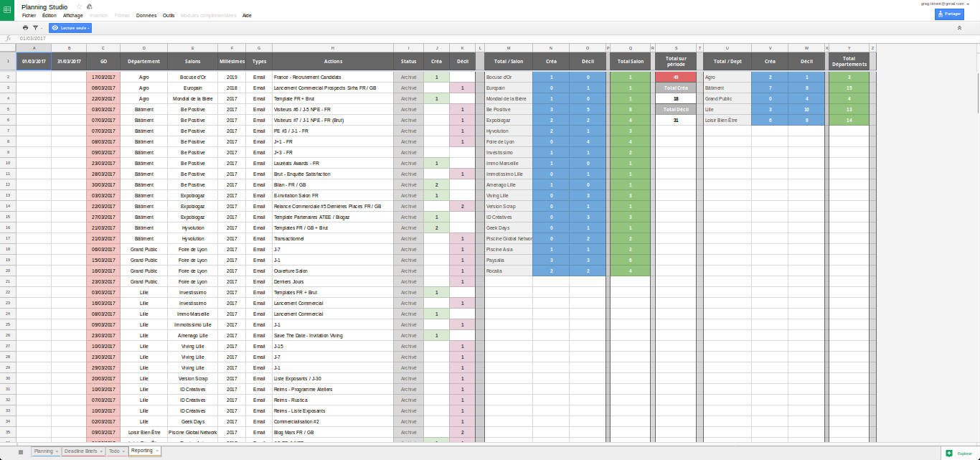
Task: Star the Planning Studio document
Action: pos(79,6)
